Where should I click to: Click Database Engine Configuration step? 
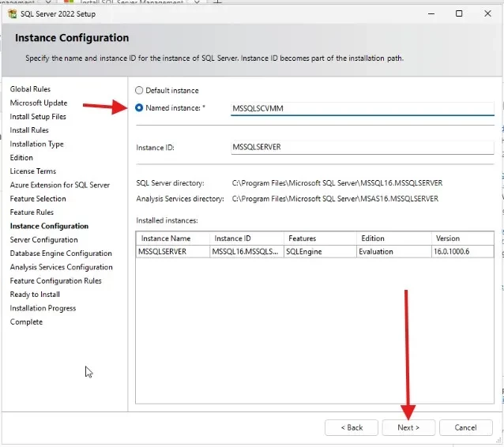click(x=61, y=254)
